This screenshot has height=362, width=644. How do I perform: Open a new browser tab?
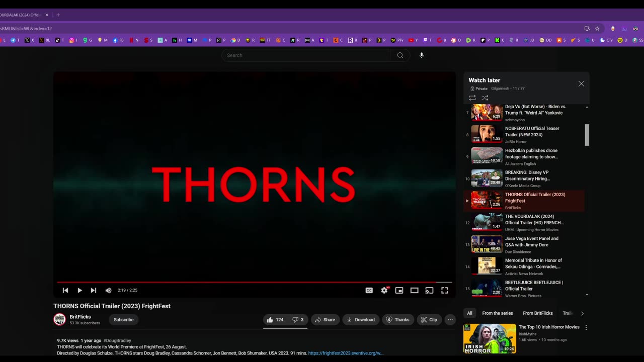click(x=58, y=15)
